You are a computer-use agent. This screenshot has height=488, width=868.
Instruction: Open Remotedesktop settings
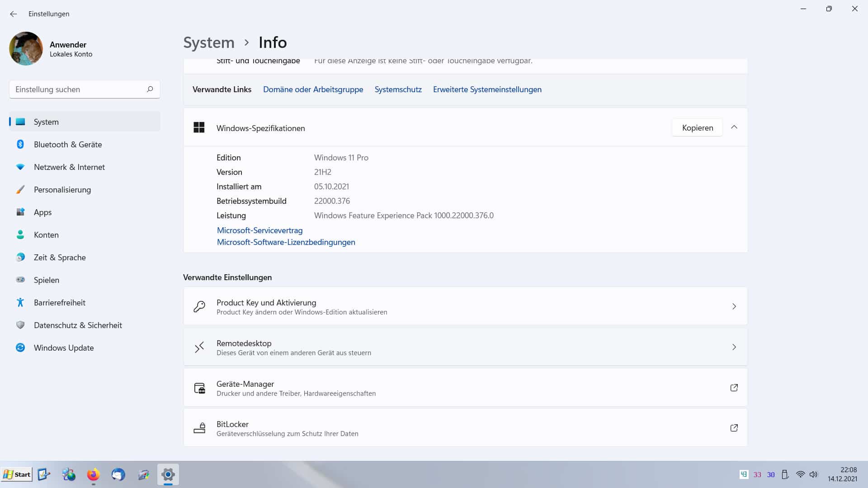(465, 347)
